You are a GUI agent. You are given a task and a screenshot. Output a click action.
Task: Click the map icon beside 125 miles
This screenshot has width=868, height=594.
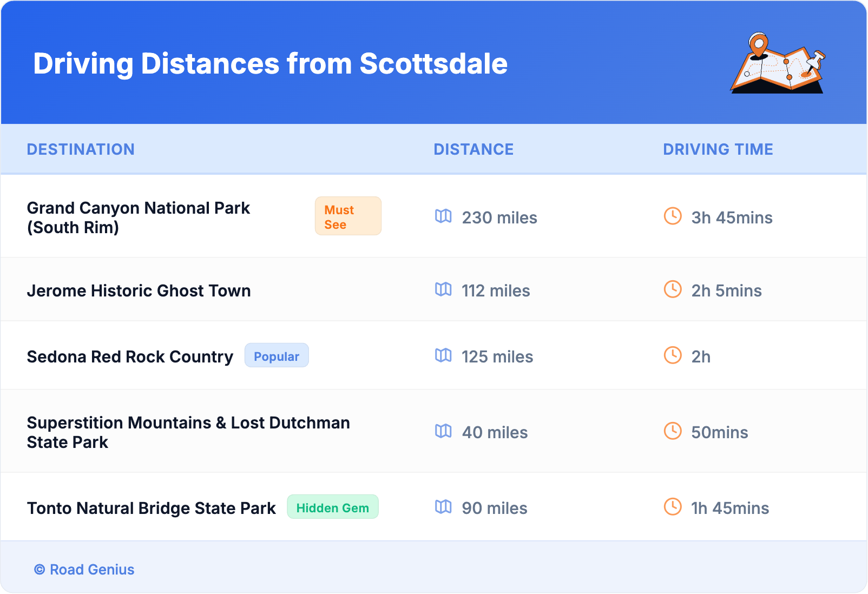tap(443, 355)
